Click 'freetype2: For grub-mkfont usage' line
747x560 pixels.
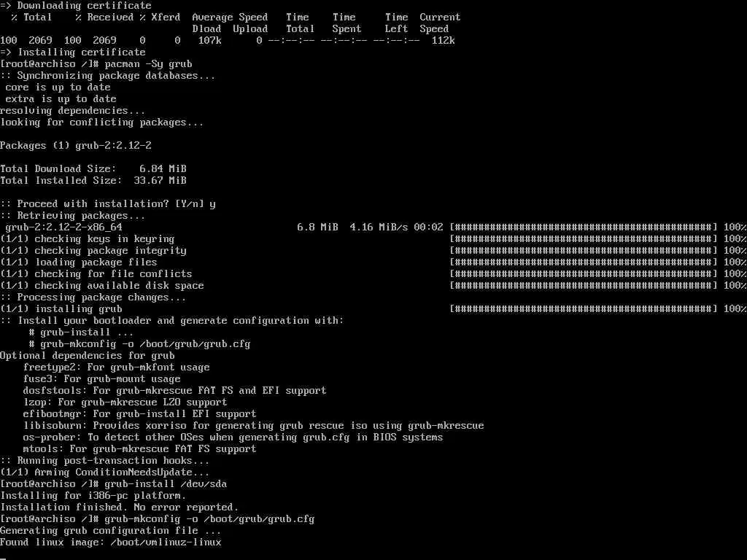pyautogui.click(x=117, y=367)
